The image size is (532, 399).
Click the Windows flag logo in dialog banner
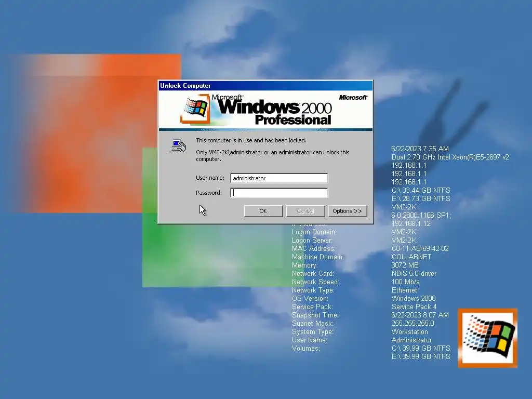(x=195, y=109)
